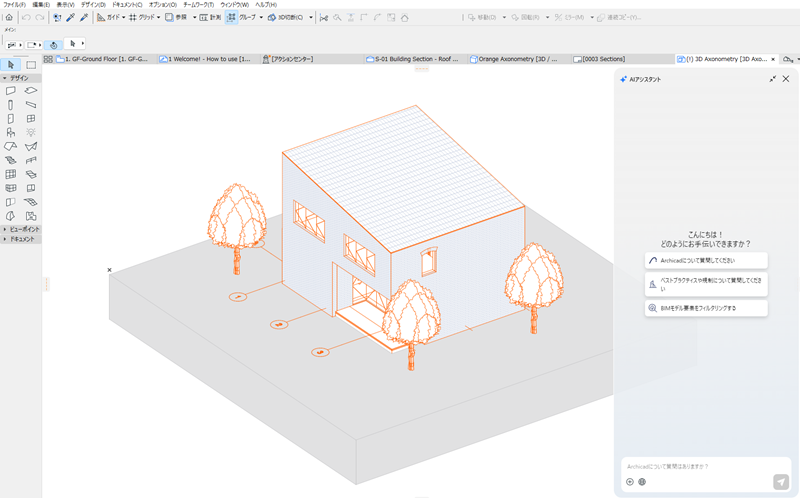The image size is (800, 498).
Task: Toggle Suspend Groups (グループ) button
Action: (231, 17)
